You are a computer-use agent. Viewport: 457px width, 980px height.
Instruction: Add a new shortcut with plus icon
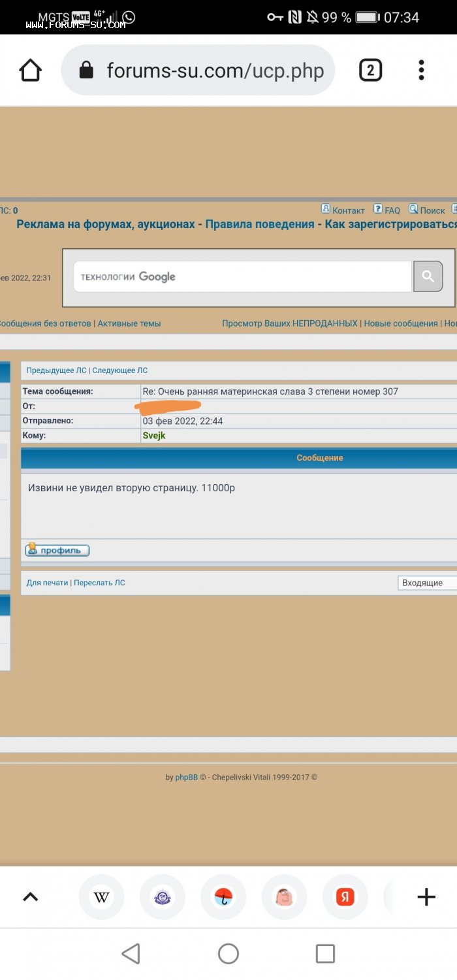[x=426, y=897]
